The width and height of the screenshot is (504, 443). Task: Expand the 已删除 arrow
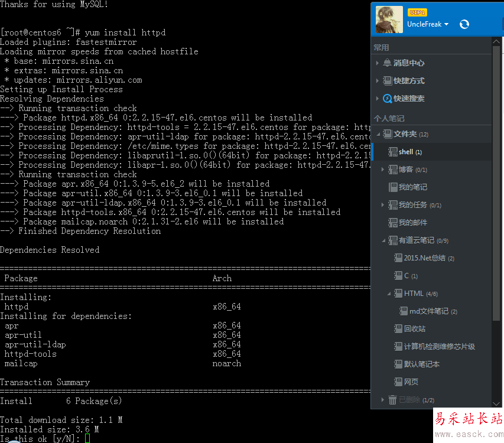pos(382,400)
